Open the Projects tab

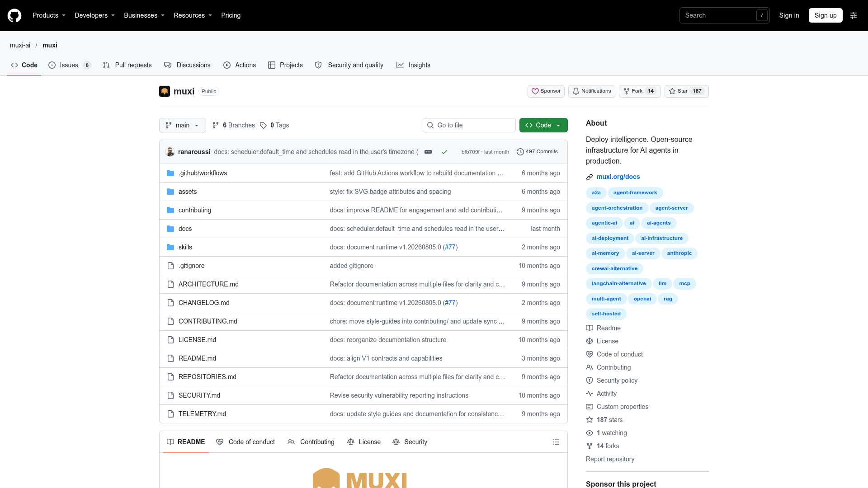285,65
